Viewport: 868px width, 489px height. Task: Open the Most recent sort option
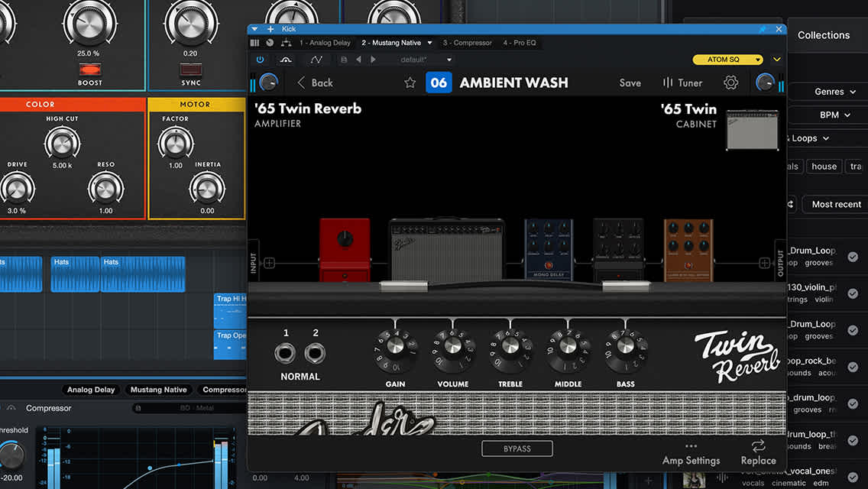pyautogui.click(x=836, y=204)
